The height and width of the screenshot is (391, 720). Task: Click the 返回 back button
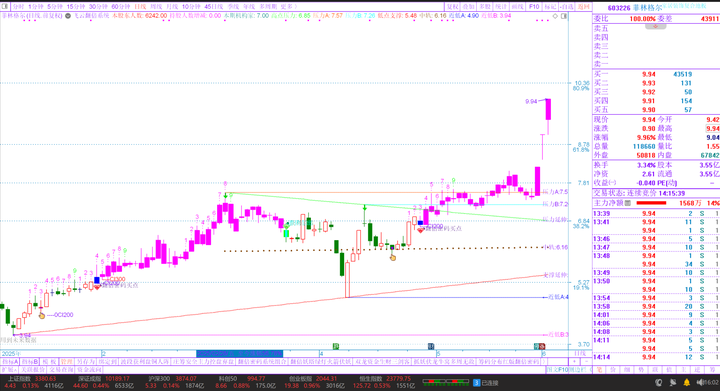click(x=583, y=6)
